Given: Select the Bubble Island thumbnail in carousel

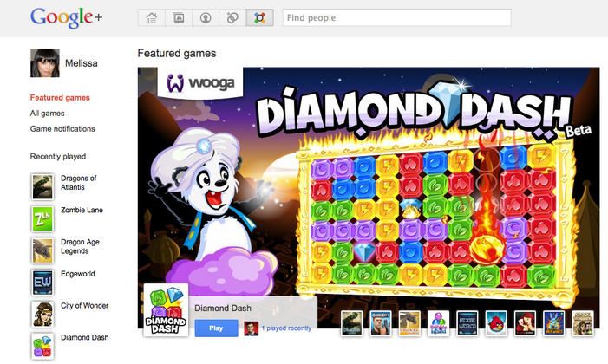Looking at the screenshot, I should click(x=438, y=323).
